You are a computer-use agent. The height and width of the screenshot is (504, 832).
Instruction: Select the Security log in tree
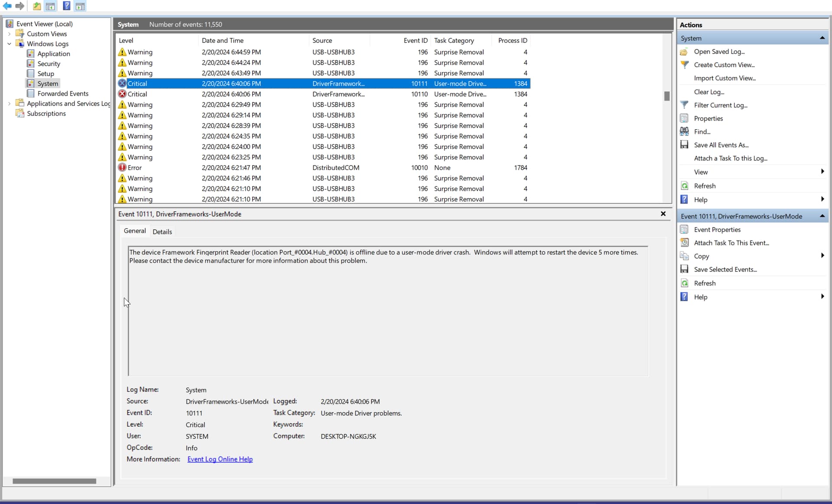[x=49, y=64]
